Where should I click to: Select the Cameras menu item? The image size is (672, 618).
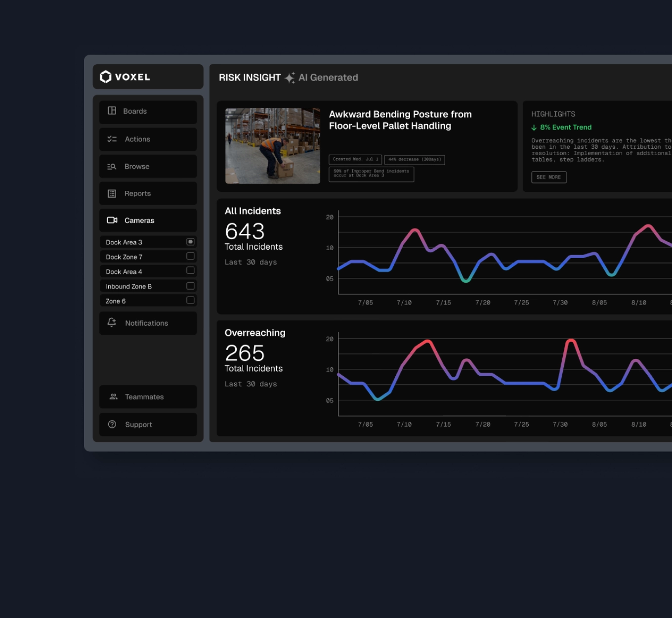(148, 221)
